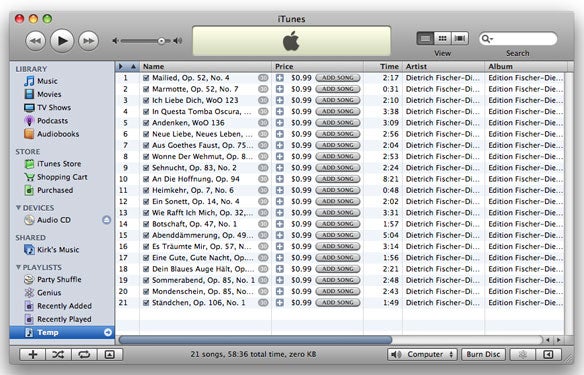Click ADD SONG for Abenddämmerung

tap(337, 235)
